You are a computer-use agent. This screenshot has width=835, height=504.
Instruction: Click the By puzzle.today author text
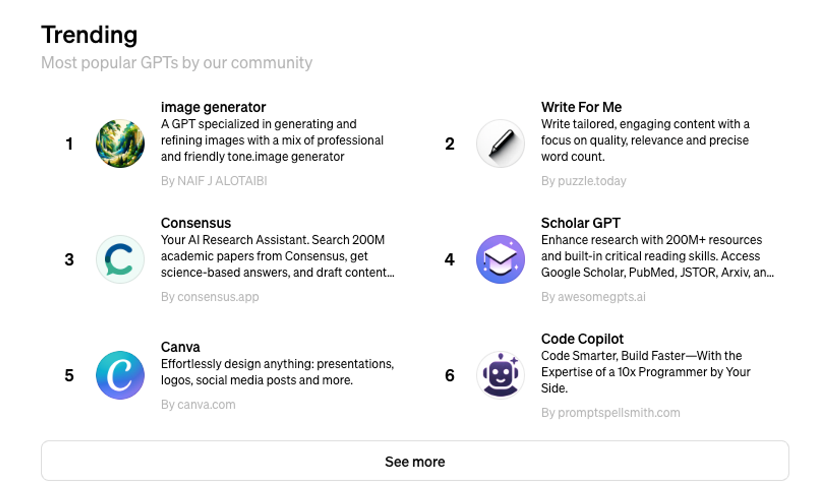coord(584,181)
